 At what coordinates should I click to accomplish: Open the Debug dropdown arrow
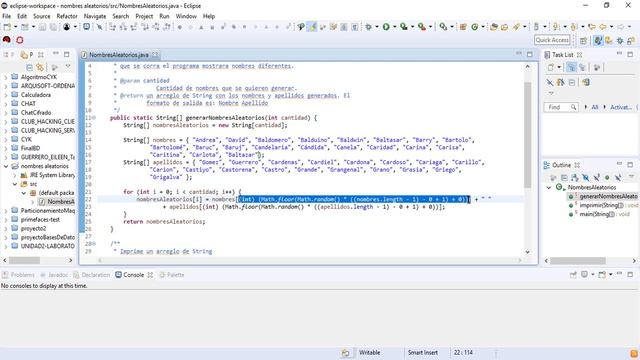click(377, 27)
